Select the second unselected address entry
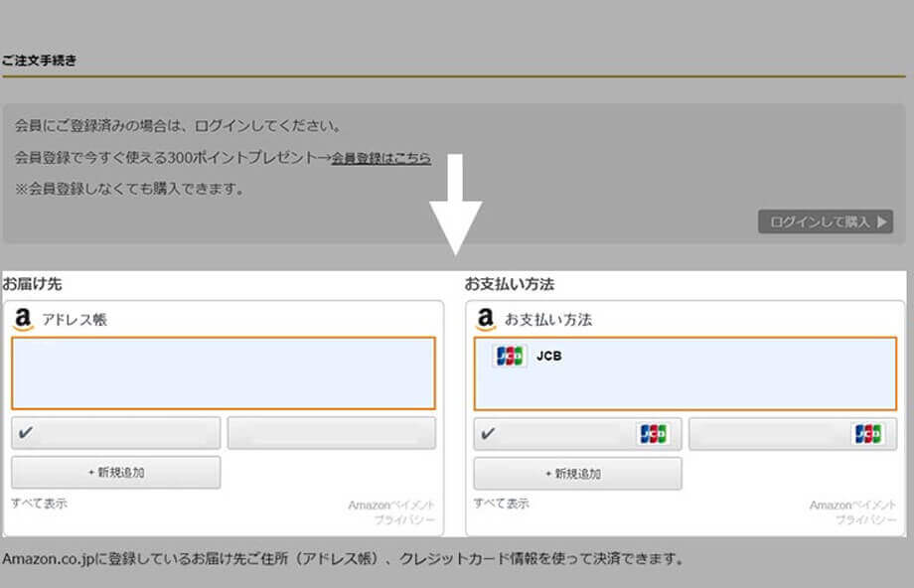This screenshot has width=914, height=588. pos(331,434)
